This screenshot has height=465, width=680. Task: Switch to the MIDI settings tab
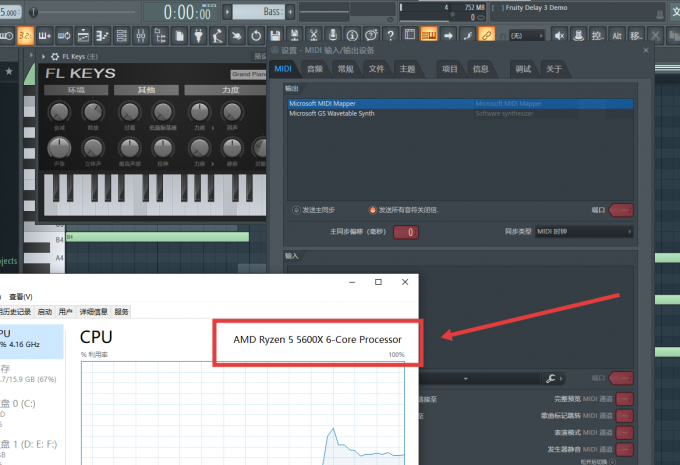(x=283, y=69)
